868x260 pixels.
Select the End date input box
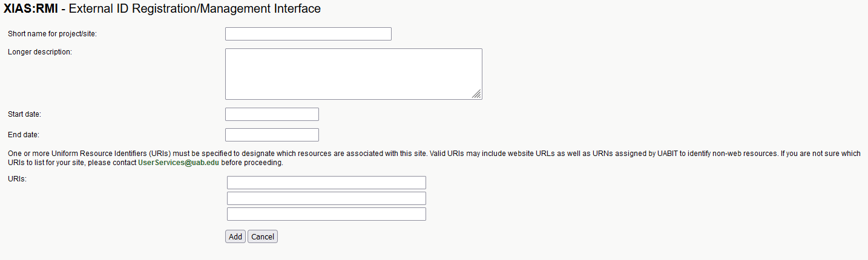click(x=272, y=135)
